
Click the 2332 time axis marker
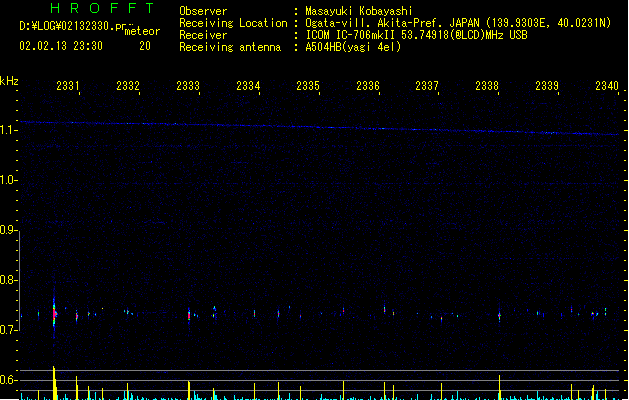[128, 86]
